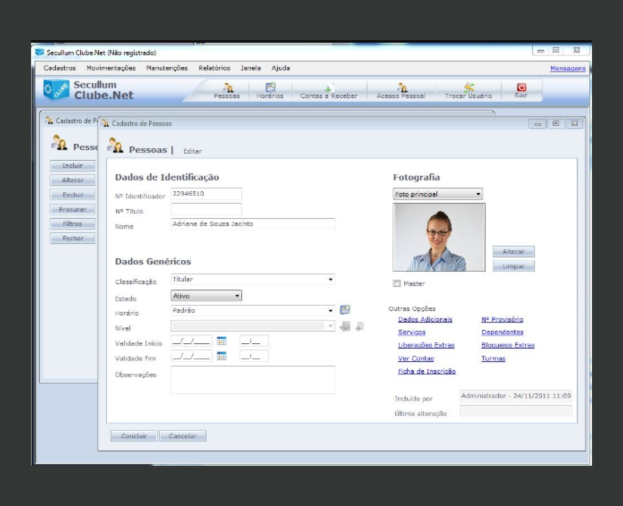Image resolution: width=623 pixels, height=506 pixels.
Task: Open the Ajuda menu
Action: [x=281, y=68]
